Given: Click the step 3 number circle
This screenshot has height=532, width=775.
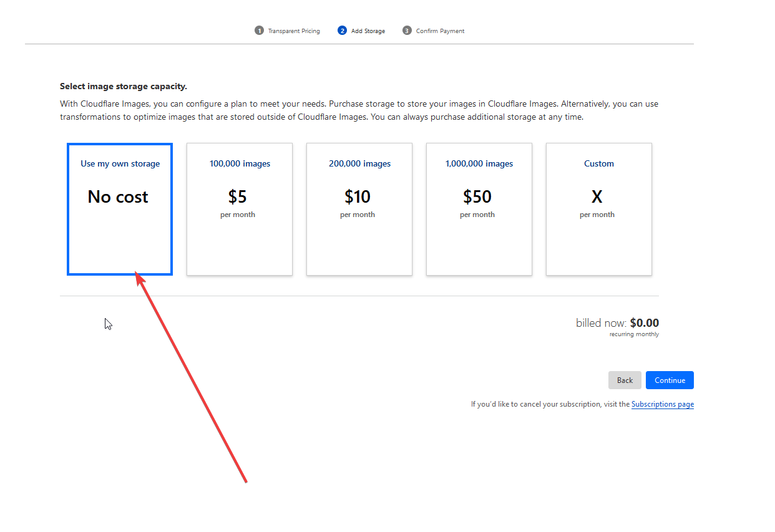Looking at the screenshot, I should tap(407, 31).
